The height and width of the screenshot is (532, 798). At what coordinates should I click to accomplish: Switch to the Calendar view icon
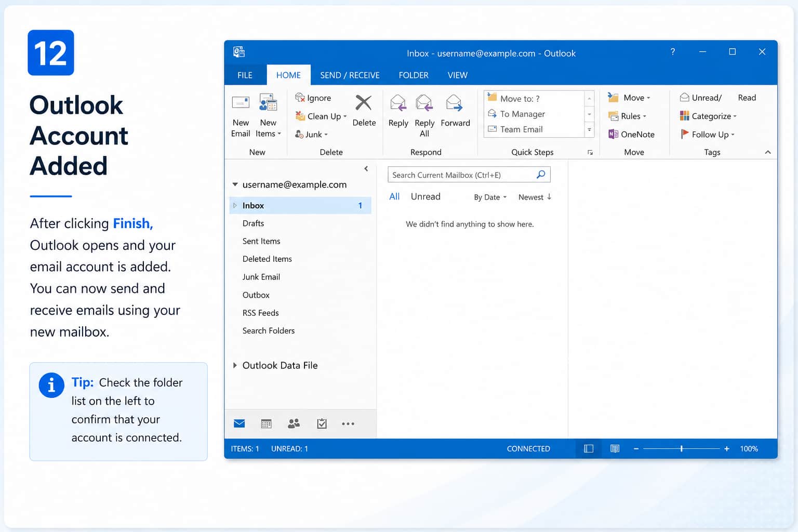pos(267,424)
